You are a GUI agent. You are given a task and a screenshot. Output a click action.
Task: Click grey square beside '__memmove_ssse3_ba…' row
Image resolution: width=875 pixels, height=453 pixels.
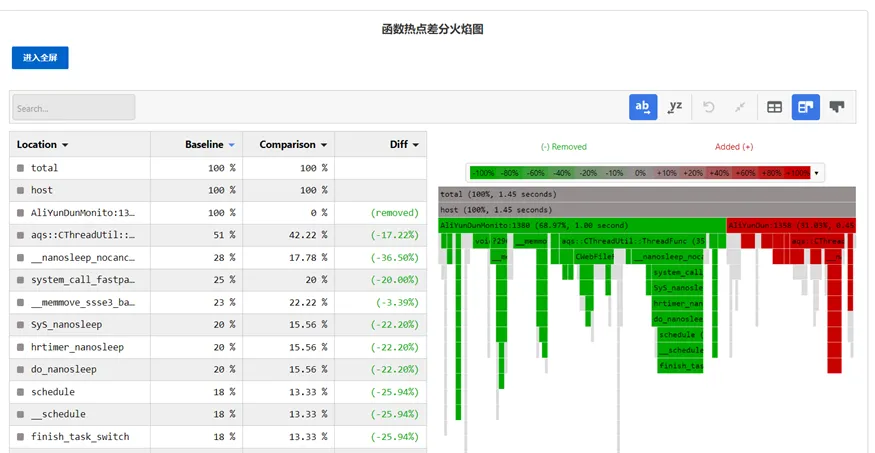(21, 302)
